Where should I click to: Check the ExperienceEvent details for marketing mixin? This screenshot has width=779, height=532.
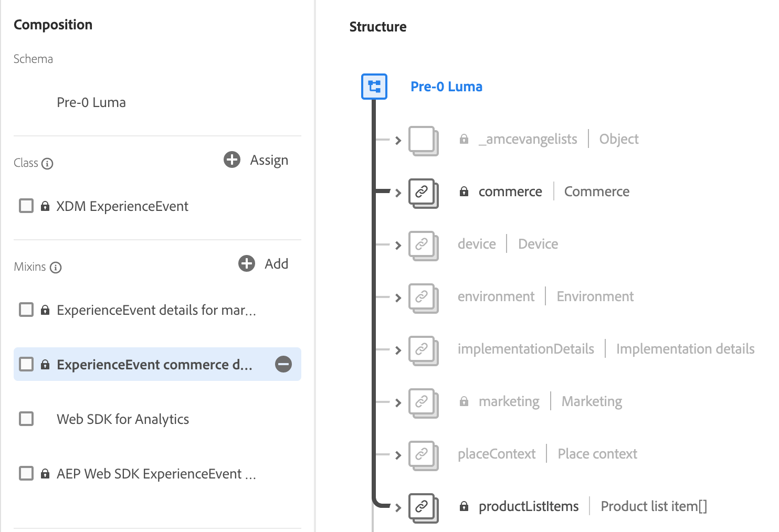point(26,310)
